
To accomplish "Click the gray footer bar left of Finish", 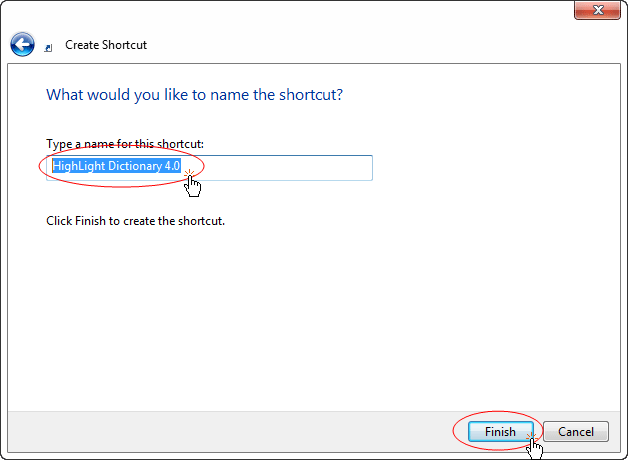I will coord(230,432).
